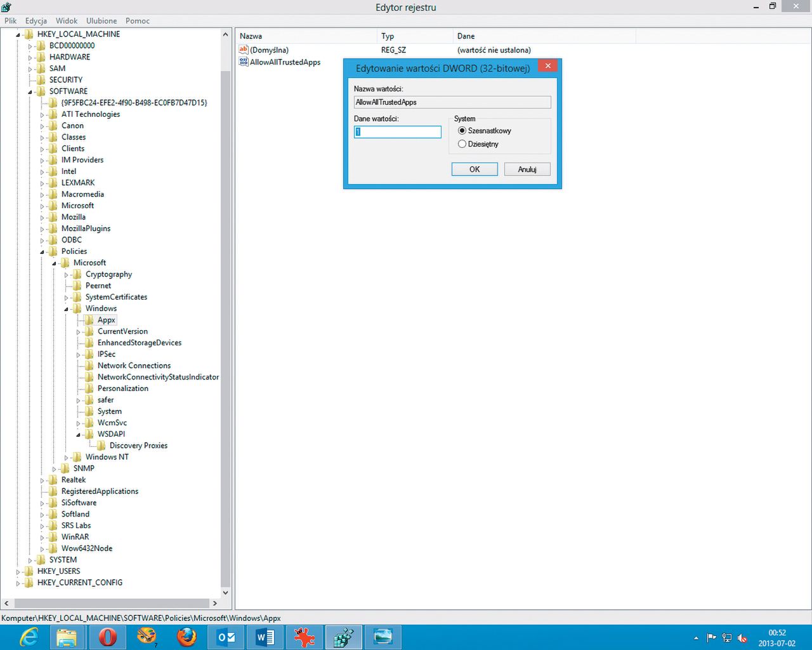Select the Szesnastkowy radio button
The height and width of the screenshot is (650, 812).
click(x=462, y=131)
